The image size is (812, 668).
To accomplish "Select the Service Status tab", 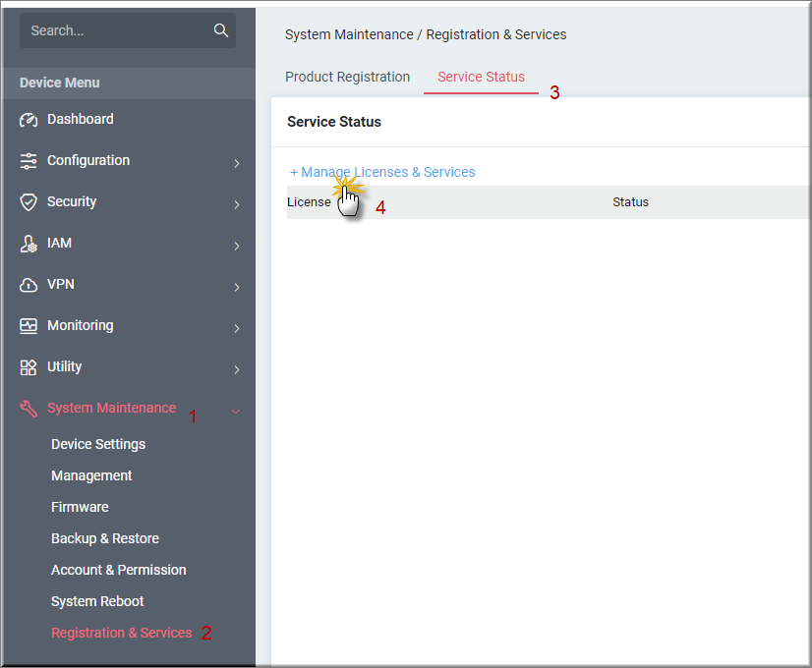I will pyautogui.click(x=481, y=77).
